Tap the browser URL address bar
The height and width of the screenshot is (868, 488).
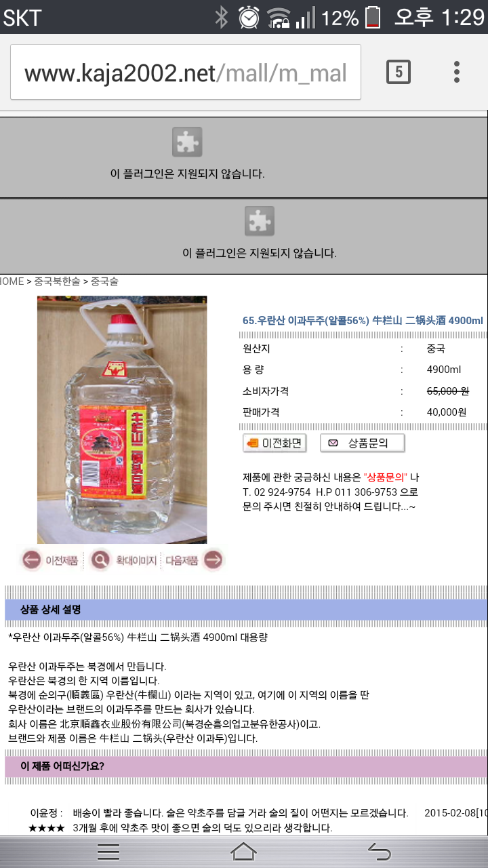(186, 72)
